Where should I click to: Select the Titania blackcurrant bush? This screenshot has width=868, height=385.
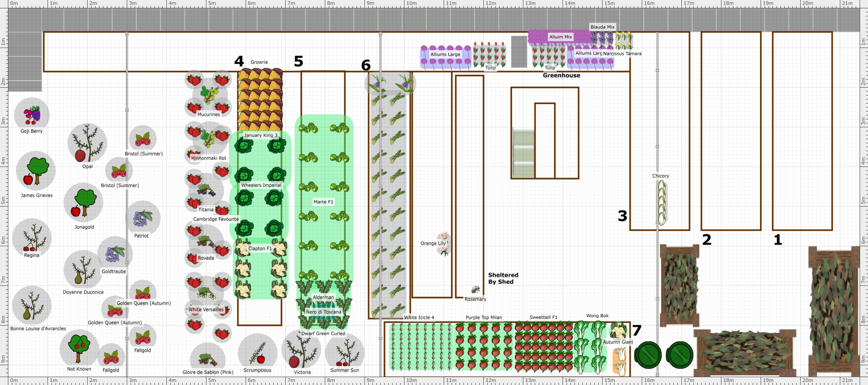point(206,190)
